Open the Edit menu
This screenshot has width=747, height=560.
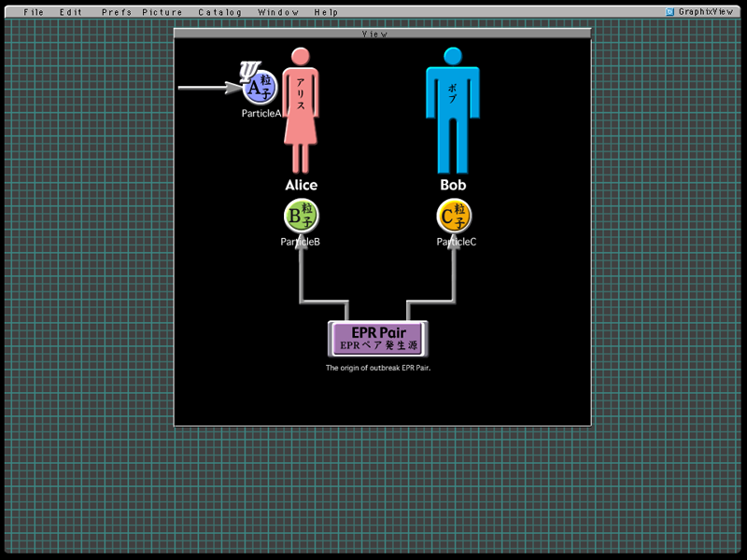71,12
